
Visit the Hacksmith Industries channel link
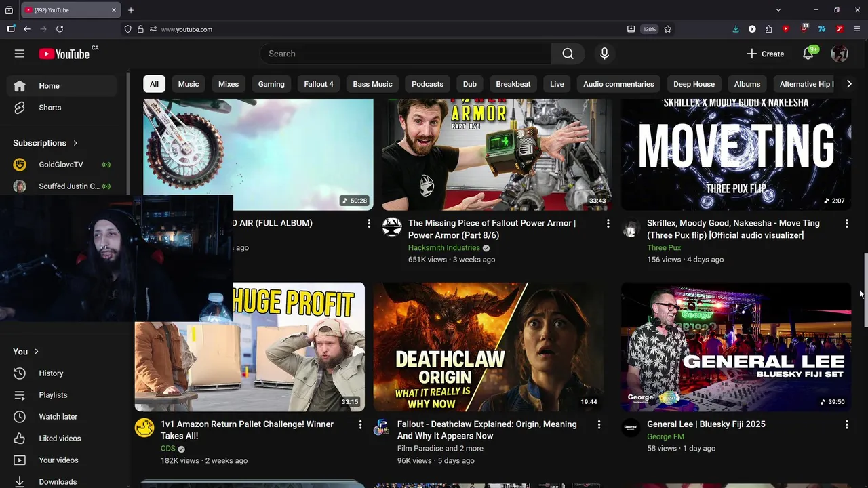coord(443,247)
